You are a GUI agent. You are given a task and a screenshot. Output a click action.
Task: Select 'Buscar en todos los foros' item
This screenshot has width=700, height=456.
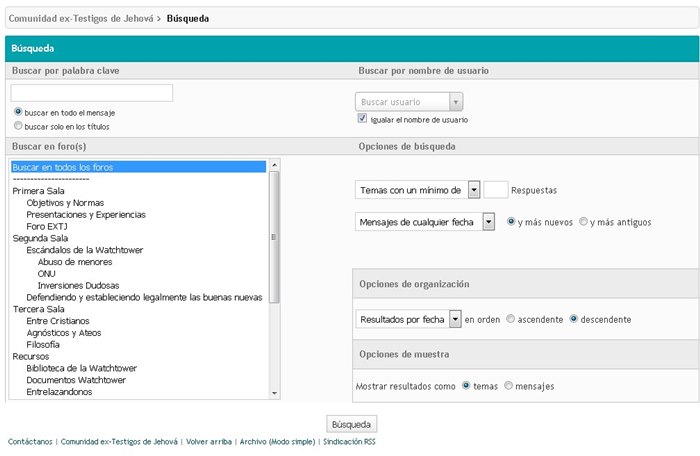coord(138,167)
